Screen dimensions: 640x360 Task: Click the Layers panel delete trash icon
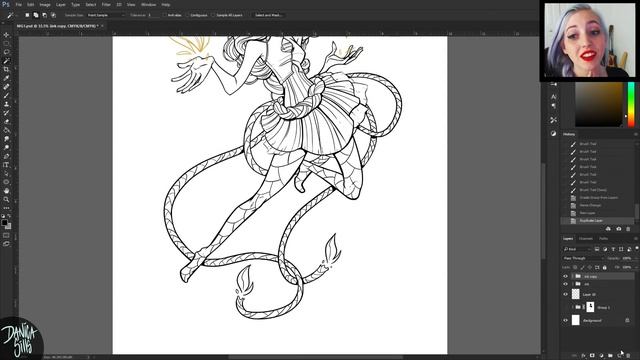[x=628, y=356]
